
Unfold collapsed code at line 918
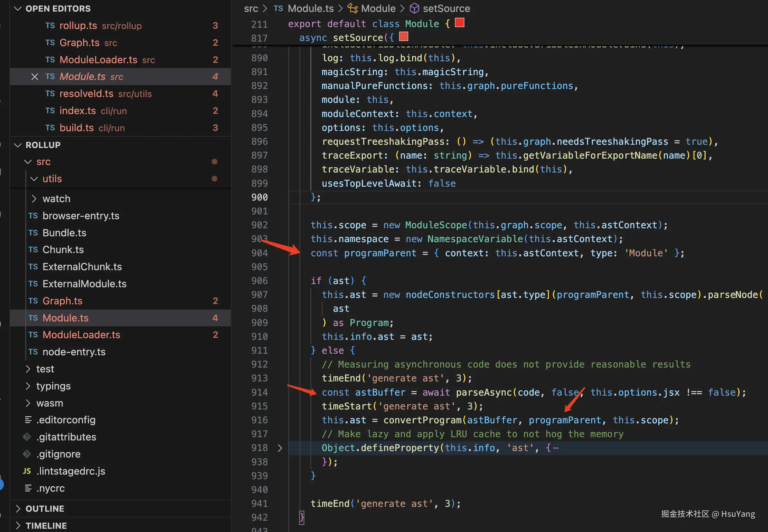(280, 448)
